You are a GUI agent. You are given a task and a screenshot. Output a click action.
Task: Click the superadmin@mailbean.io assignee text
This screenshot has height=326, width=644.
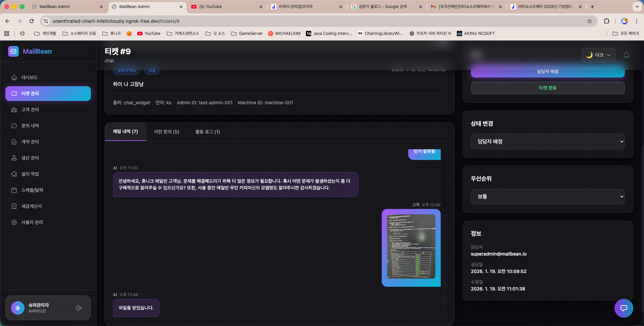pyautogui.click(x=498, y=254)
